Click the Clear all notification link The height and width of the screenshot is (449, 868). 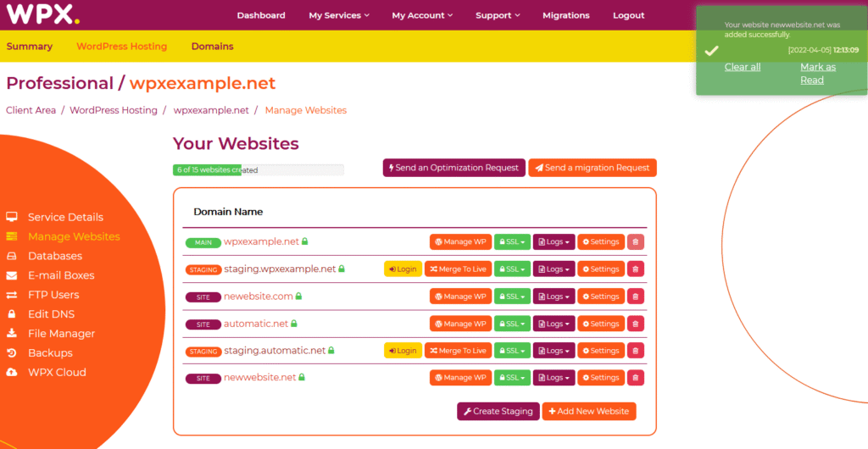(742, 67)
